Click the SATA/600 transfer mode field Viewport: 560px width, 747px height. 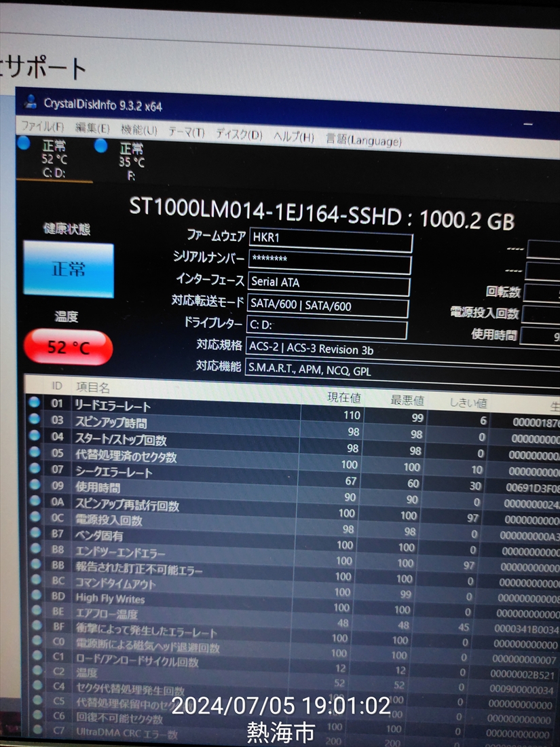(x=328, y=307)
